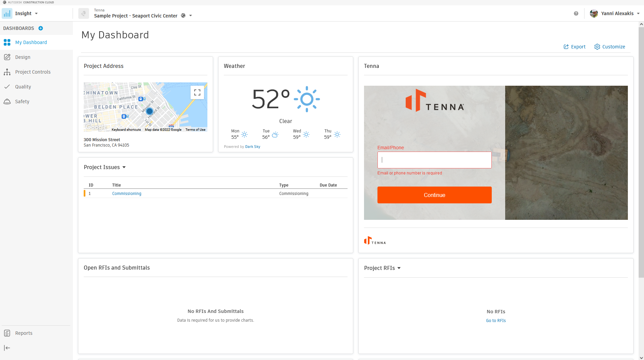The image size is (644, 360).
Task: Open the Design dashboard
Action: pos(36,57)
